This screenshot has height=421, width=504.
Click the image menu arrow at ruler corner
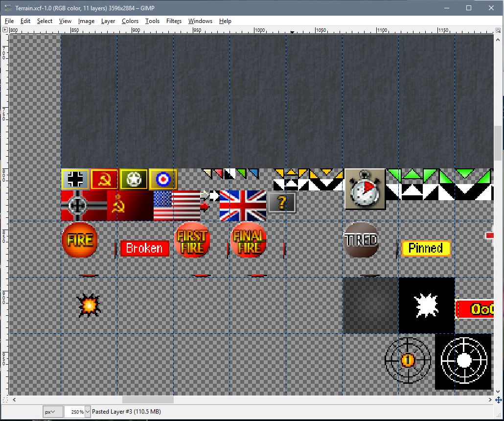tap(5, 30)
